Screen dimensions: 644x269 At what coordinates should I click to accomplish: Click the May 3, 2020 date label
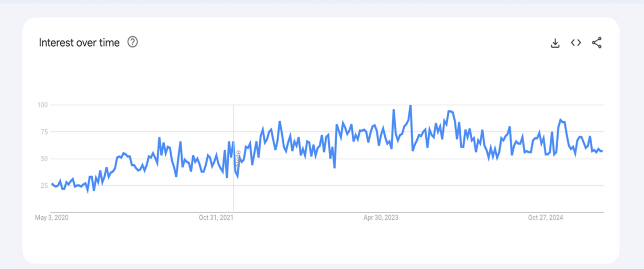(x=52, y=218)
